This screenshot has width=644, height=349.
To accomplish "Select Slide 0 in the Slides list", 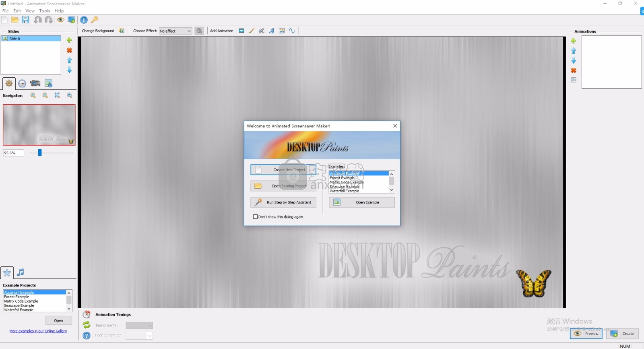I will click(31, 39).
